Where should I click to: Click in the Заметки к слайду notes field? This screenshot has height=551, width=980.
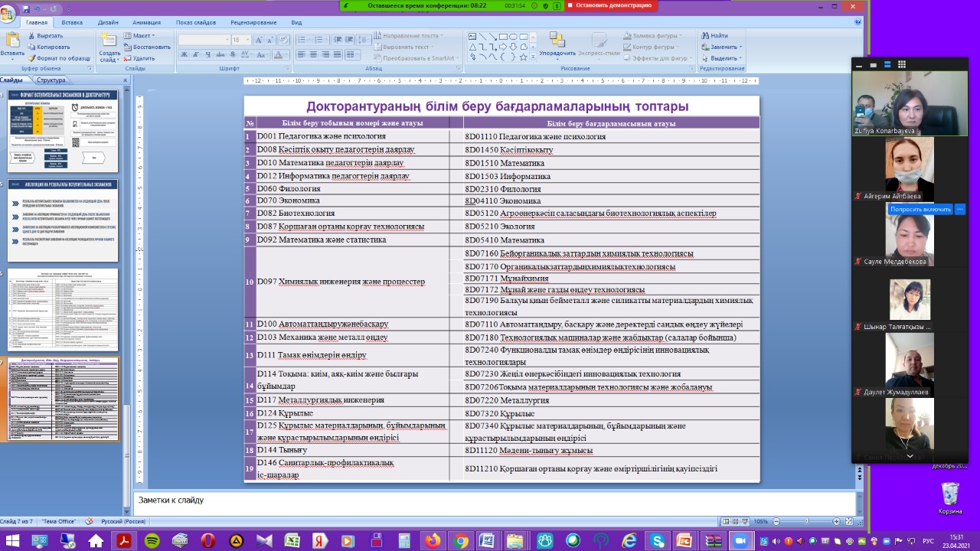494,502
